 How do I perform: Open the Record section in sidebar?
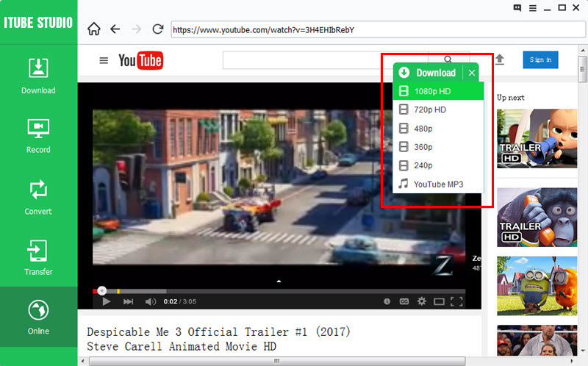(38, 136)
